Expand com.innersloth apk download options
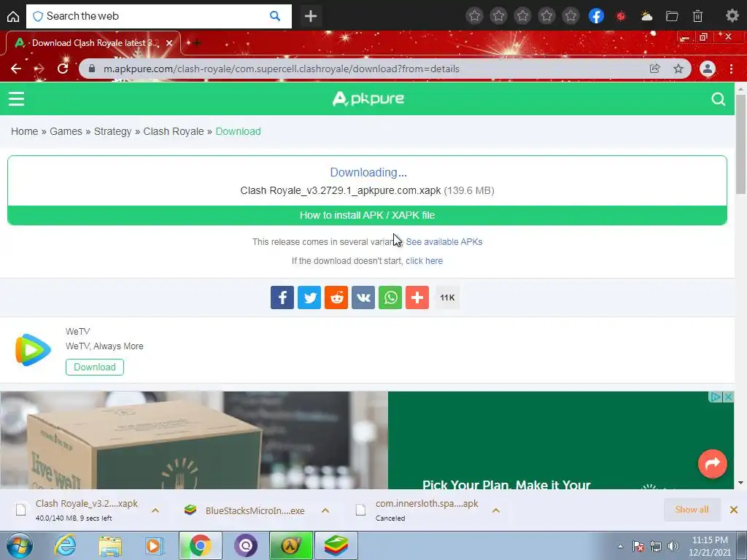747x560 pixels. pyautogui.click(x=496, y=510)
